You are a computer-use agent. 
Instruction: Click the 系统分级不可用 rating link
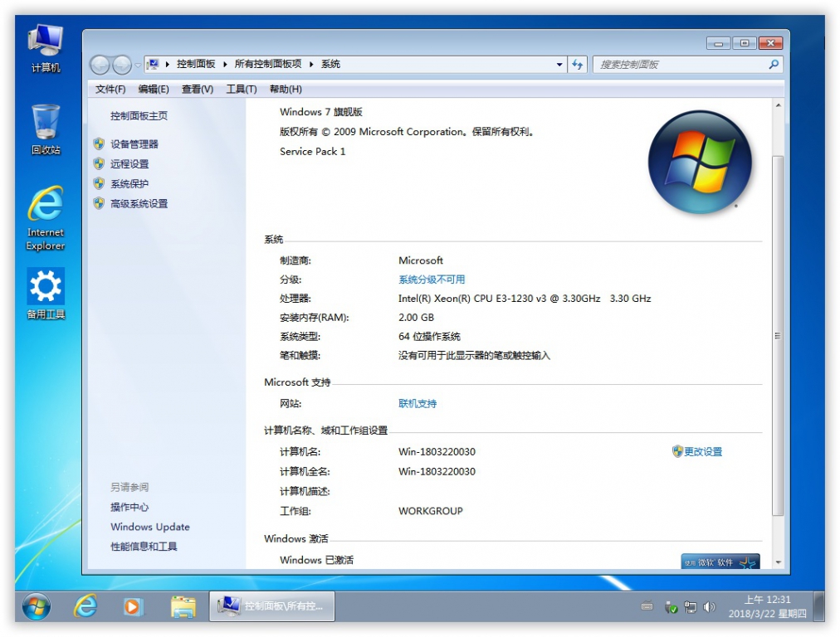(432, 280)
